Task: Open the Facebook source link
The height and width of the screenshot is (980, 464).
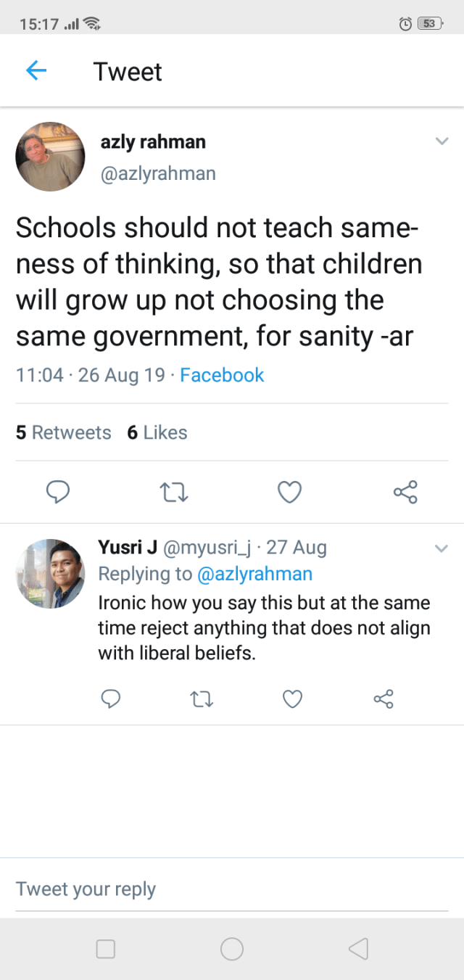Action: click(222, 375)
